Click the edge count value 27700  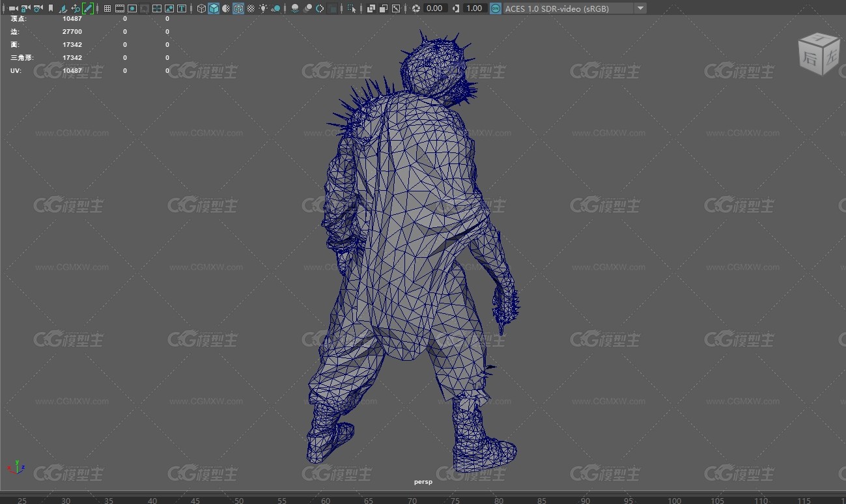click(72, 32)
